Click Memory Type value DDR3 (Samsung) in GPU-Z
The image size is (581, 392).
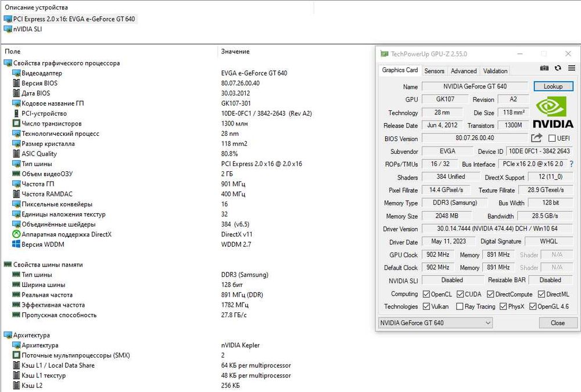(455, 203)
